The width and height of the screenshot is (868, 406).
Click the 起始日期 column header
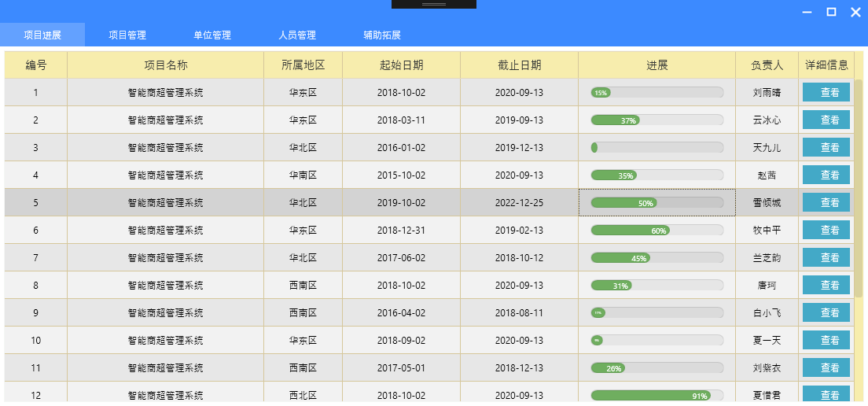point(401,65)
